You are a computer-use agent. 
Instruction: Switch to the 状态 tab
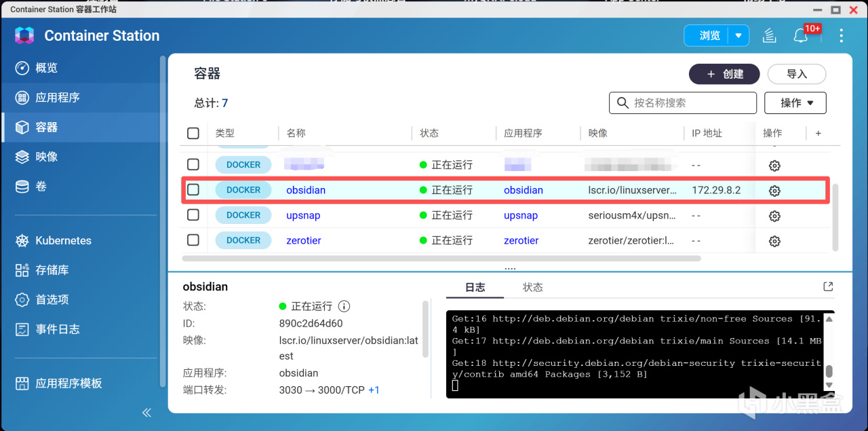click(x=533, y=287)
